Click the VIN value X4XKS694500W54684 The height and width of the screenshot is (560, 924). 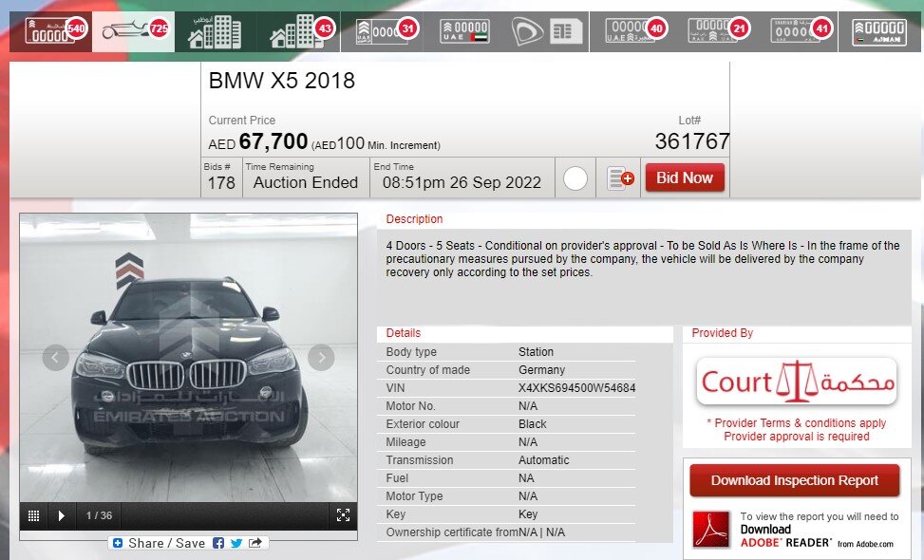(577, 388)
